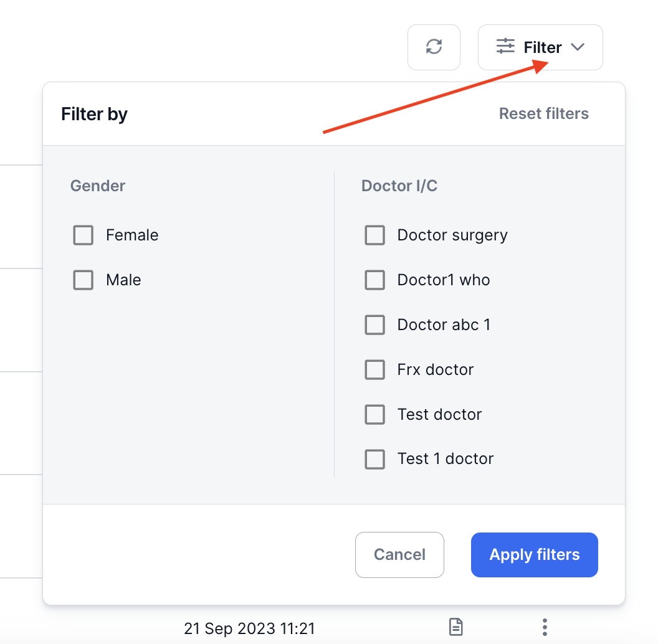Enable the Test 1 doctor checkbox
This screenshot has height=644, width=658.
[374, 460]
